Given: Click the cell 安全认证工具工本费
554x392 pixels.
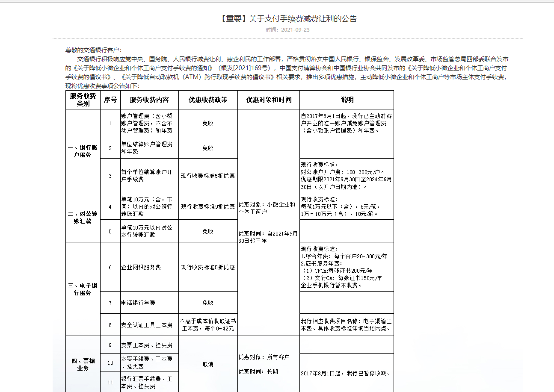Looking at the screenshot, I should click(149, 325).
